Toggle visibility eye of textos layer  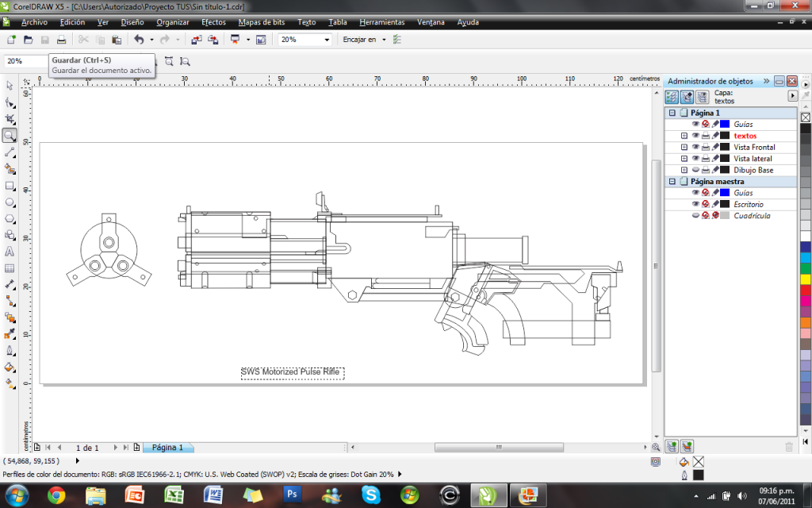tap(695, 136)
